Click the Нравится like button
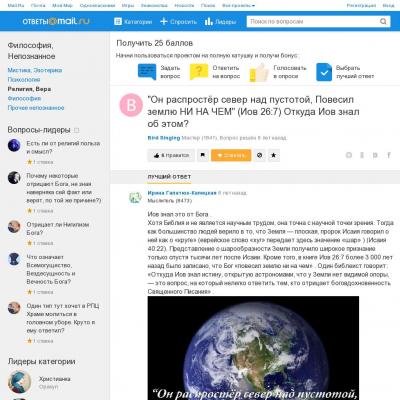This screenshot has height=400, width=400. (171, 155)
